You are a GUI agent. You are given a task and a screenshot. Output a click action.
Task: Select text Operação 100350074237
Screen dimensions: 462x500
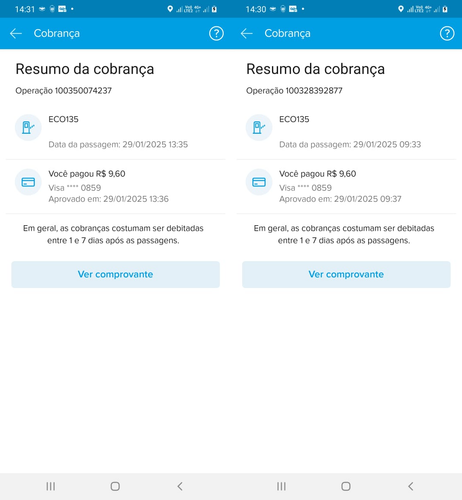click(64, 91)
